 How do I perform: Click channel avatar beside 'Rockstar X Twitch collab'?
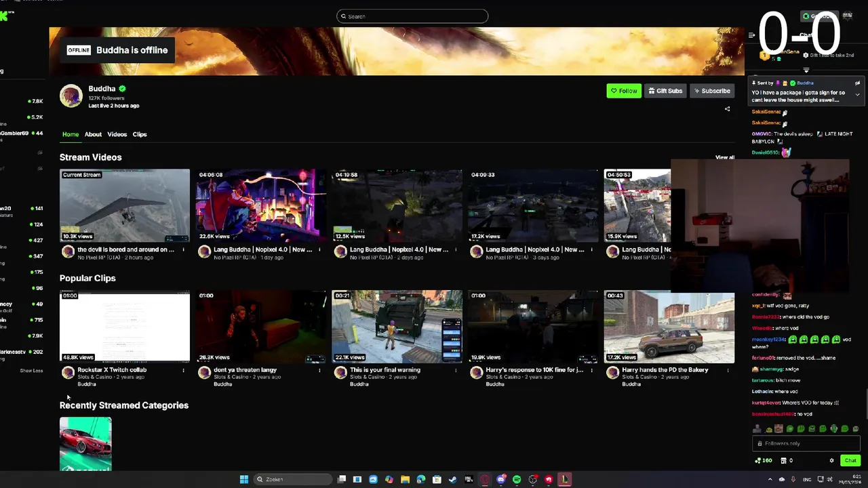tap(68, 373)
